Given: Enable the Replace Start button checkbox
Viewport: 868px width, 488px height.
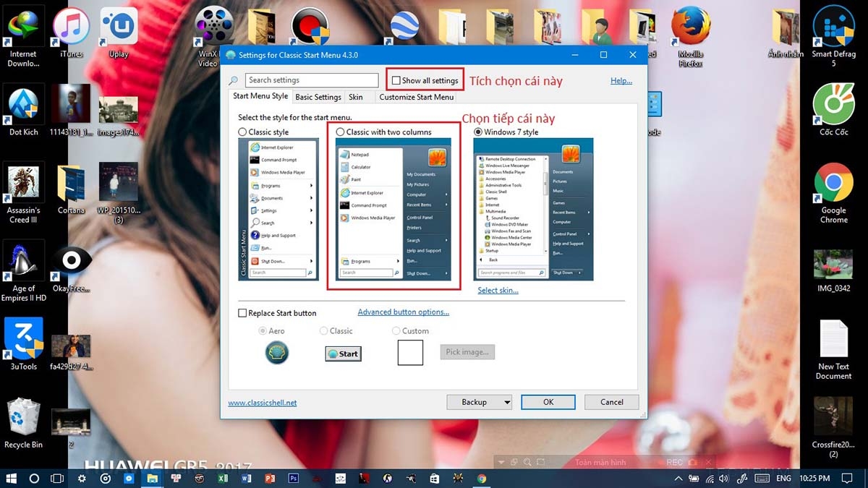Looking at the screenshot, I should (x=242, y=313).
